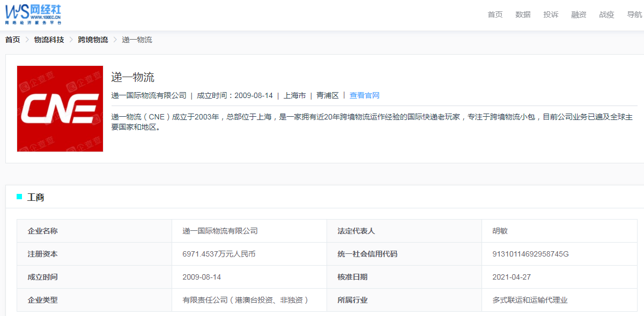Click company name 递一国际物流有限公司 under the title
This screenshot has height=316, width=644.
coord(149,95)
